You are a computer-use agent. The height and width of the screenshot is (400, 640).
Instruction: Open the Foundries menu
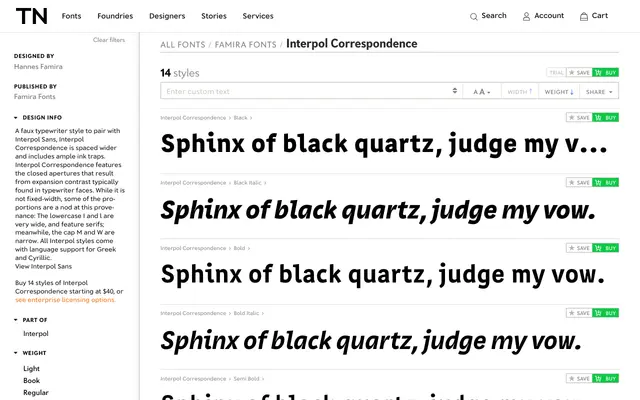pyautogui.click(x=115, y=16)
